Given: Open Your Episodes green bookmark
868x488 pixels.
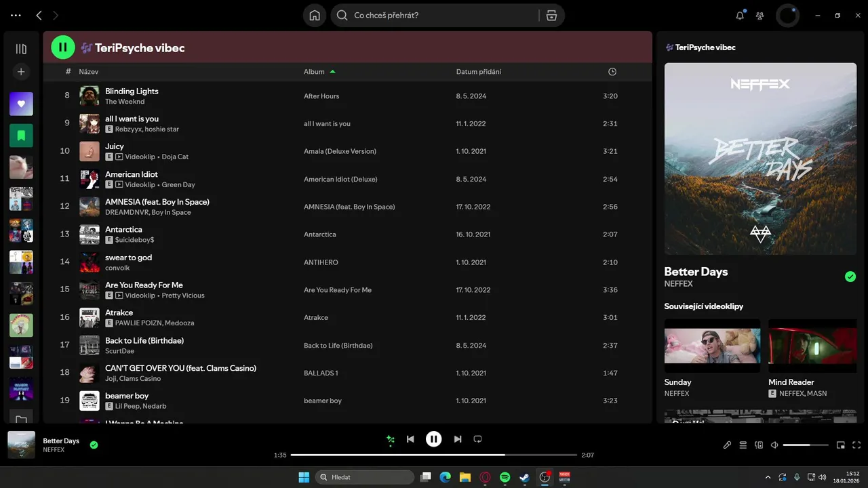Looking at the screenshot, I should click(x=21, y=136).
